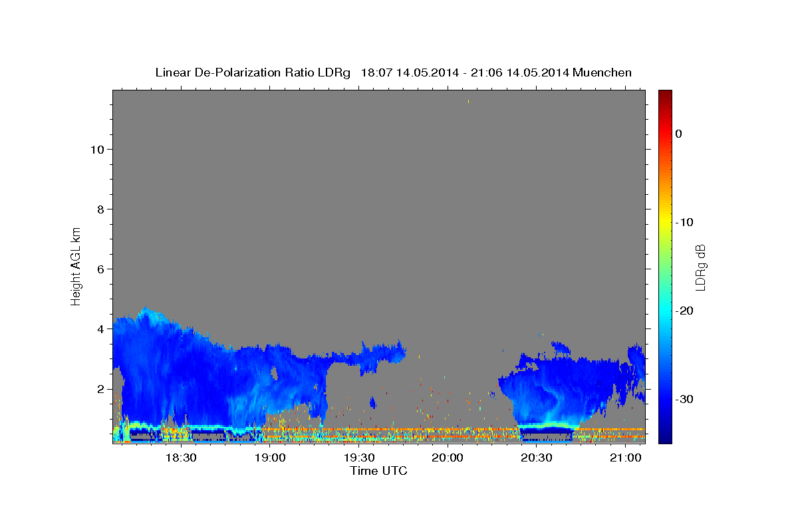Click the "21:00" time tick label
Screen dimensions: 798x532
[626, 458]
